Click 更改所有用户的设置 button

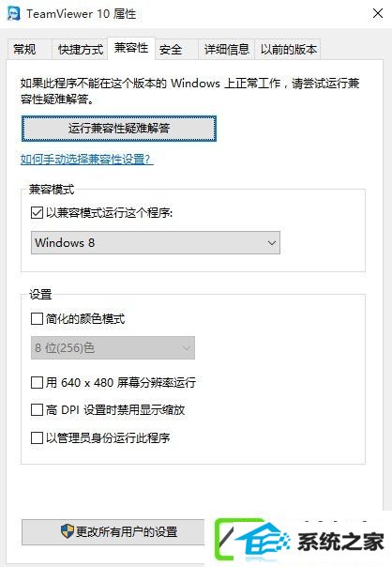pos(113,532)
